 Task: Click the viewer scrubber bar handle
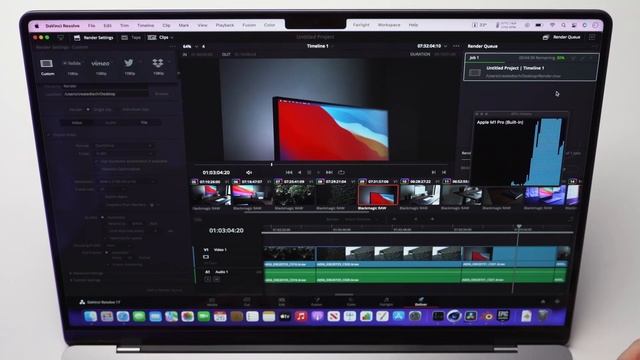click(x=271, y=164)
